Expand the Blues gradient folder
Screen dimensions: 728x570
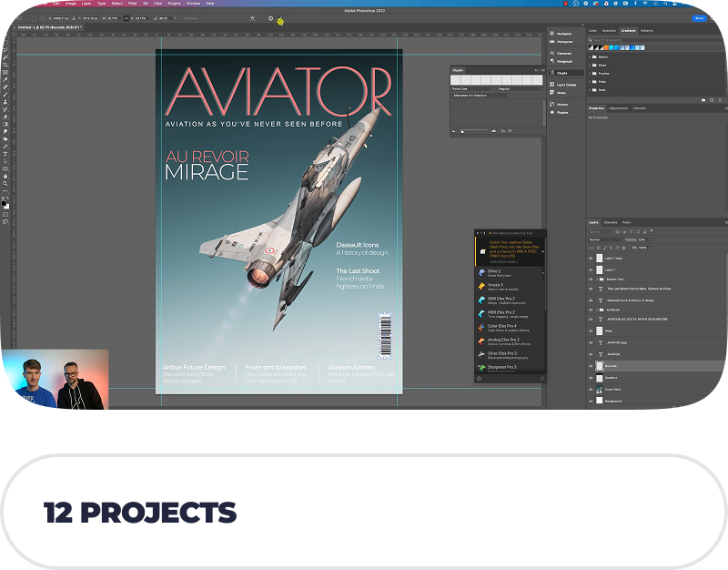(590, 65)
